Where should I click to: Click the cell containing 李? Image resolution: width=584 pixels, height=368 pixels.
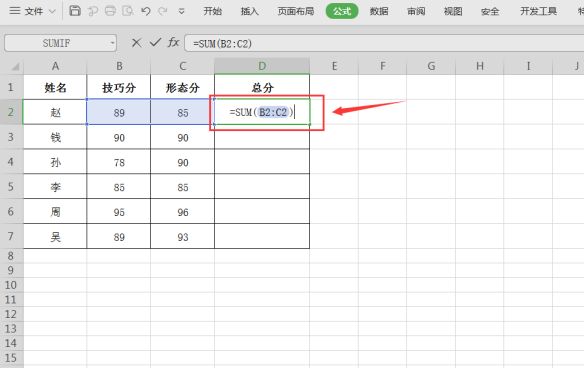[x=55, y=187]
